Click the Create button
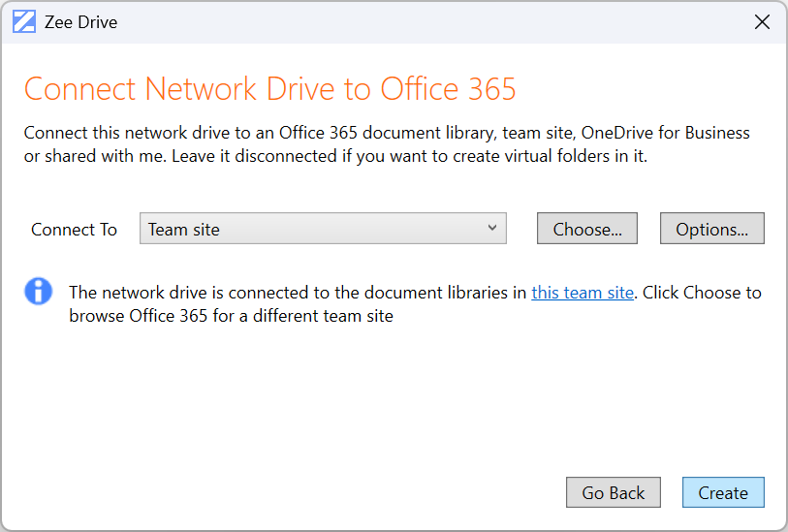The image size is (788, 532). click(x=723, y=492)
